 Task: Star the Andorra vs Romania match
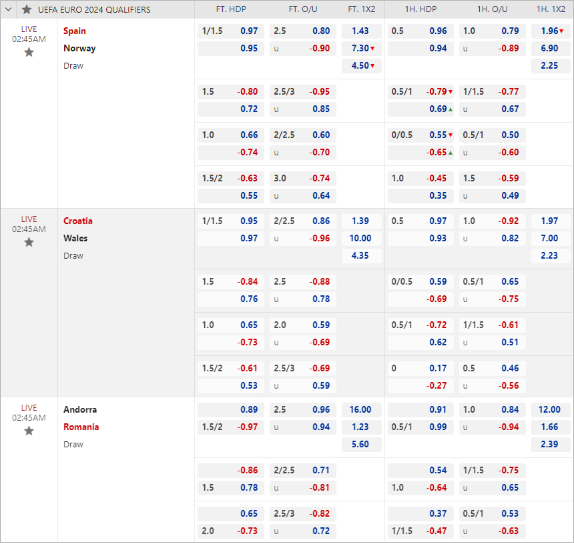[29, 431]
